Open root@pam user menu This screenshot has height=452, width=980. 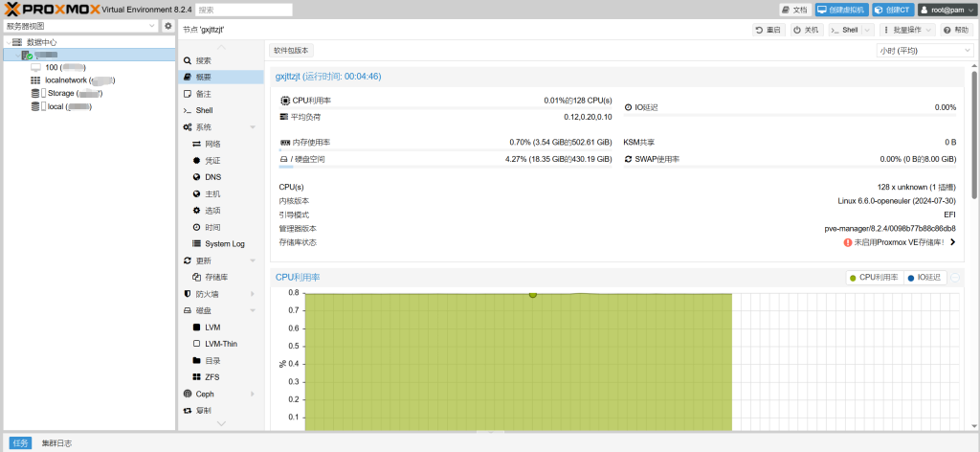coord(947,10)
